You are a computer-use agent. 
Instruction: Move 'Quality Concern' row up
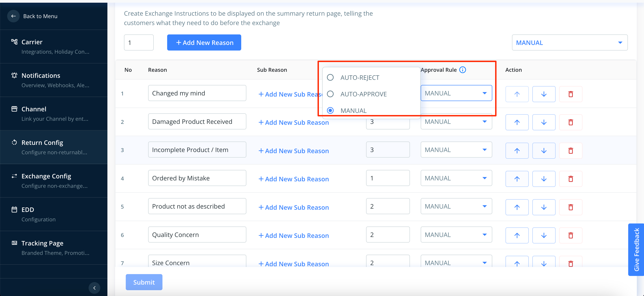(x=517, y=235)
